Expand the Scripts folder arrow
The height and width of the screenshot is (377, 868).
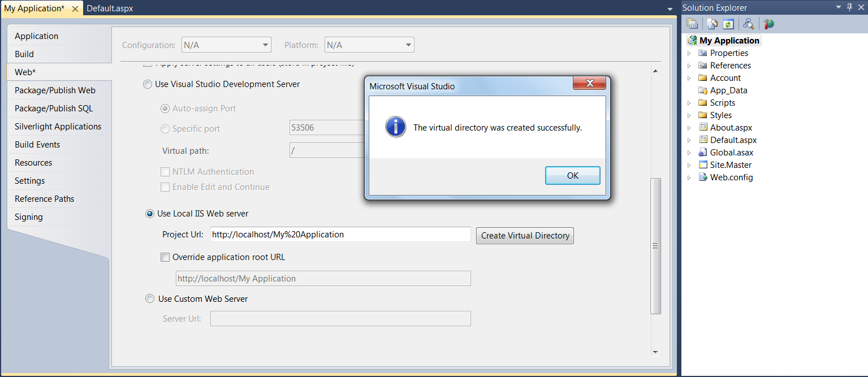689,103
